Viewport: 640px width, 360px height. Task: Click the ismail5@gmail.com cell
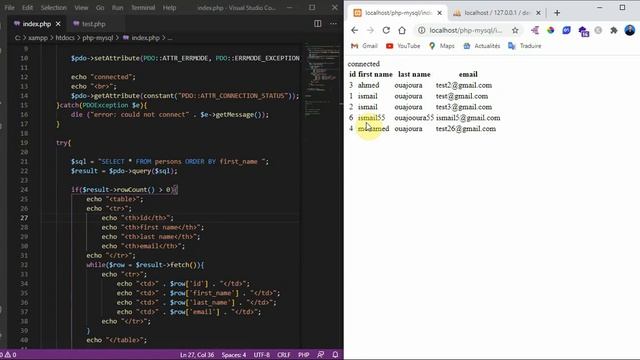[x=468, y=118]
